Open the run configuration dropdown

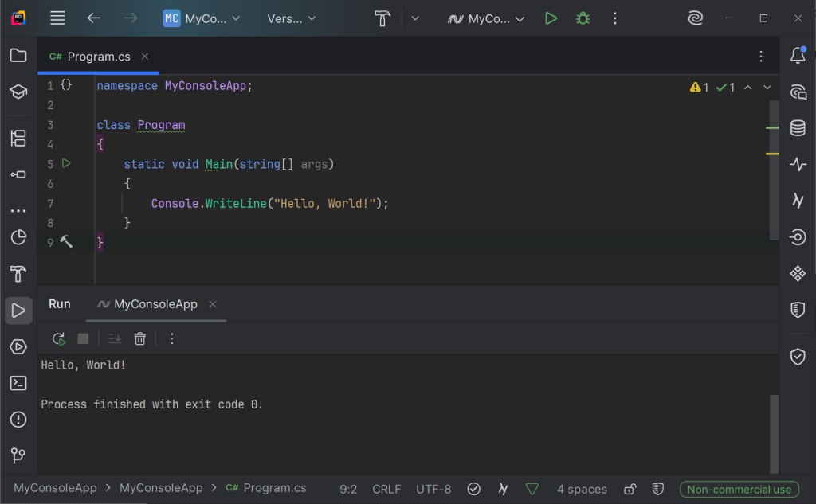(487, 18)
